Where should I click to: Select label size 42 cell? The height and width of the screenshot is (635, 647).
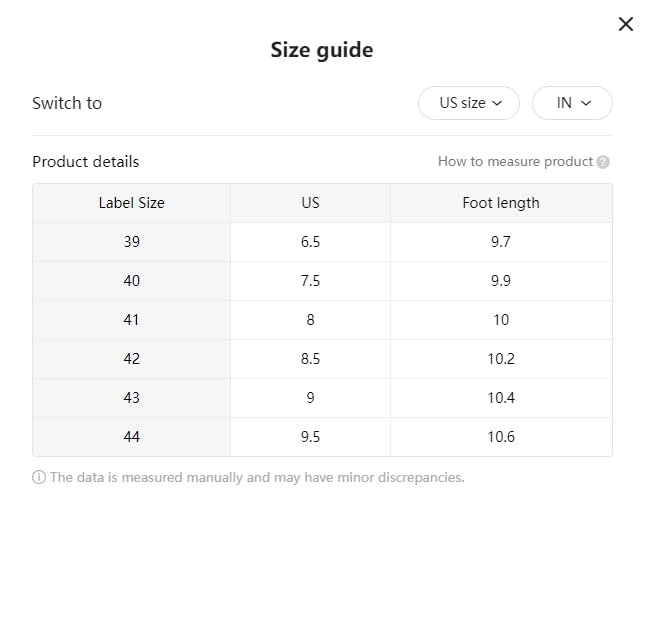[x=131, y=359]
